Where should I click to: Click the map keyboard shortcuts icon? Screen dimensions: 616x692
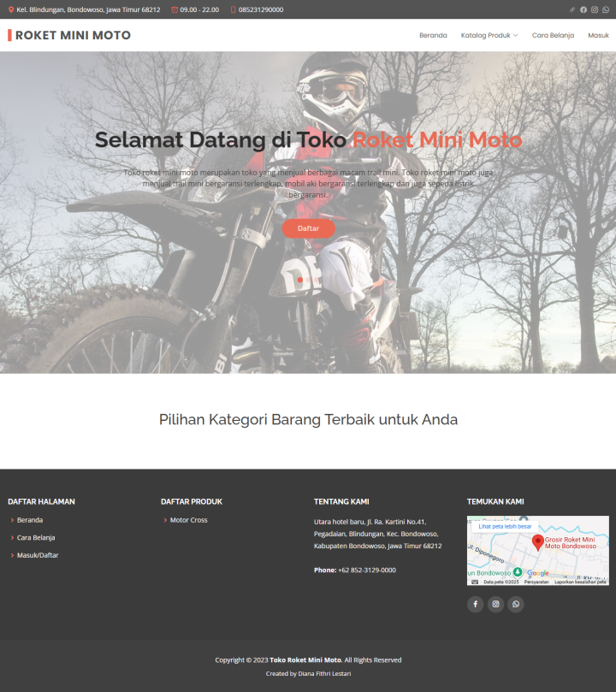(474, 583)
